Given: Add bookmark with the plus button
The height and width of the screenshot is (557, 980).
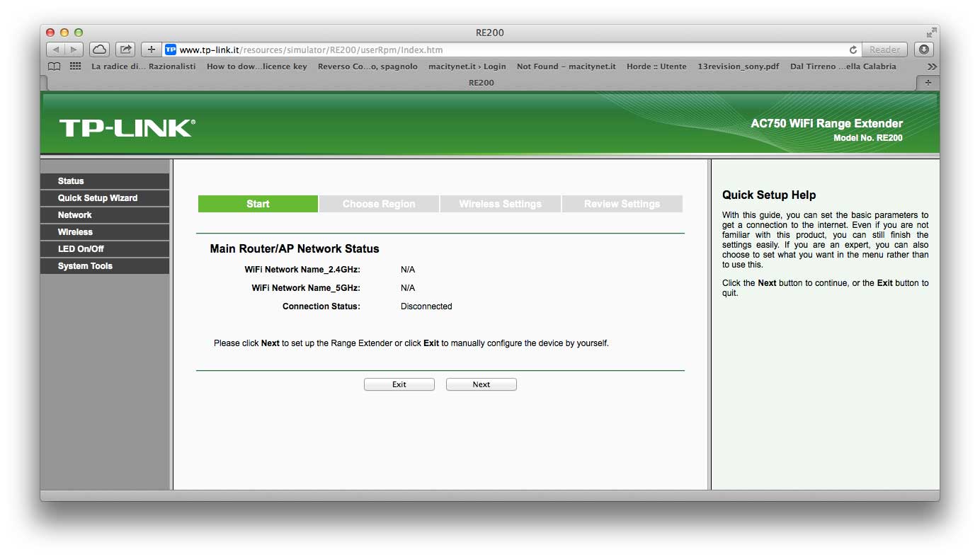Looking at the screenshot, I should (x=151, y=50).
